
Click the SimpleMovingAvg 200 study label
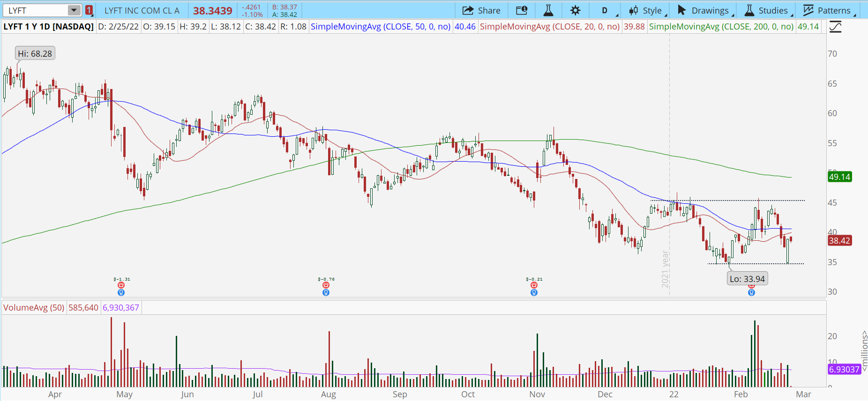(721, 27)
